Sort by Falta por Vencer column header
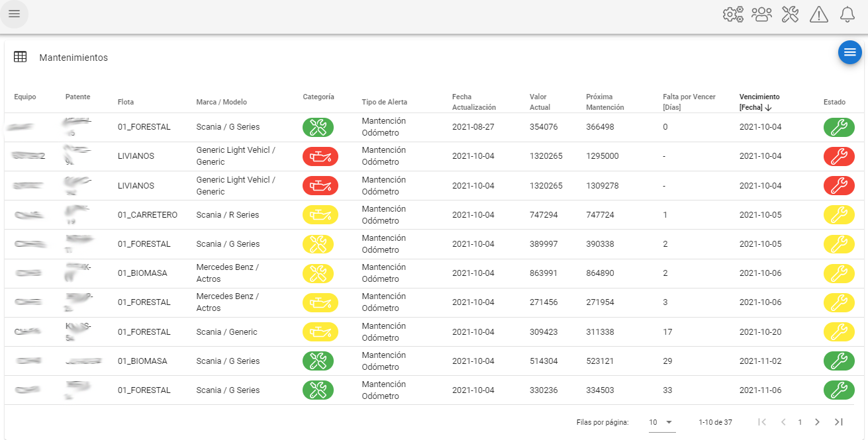This screenshot has width=868, height=440. pyautogui.click(x=689, y=102)
